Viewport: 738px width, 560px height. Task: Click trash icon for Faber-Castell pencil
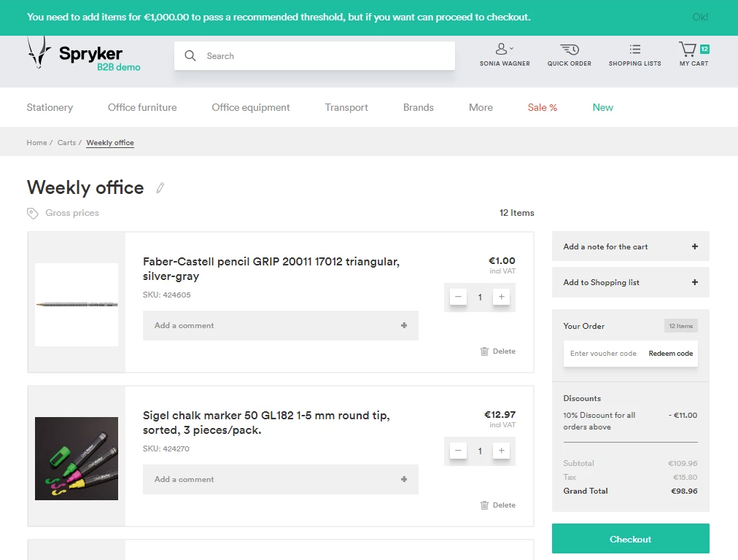[484, 351]
